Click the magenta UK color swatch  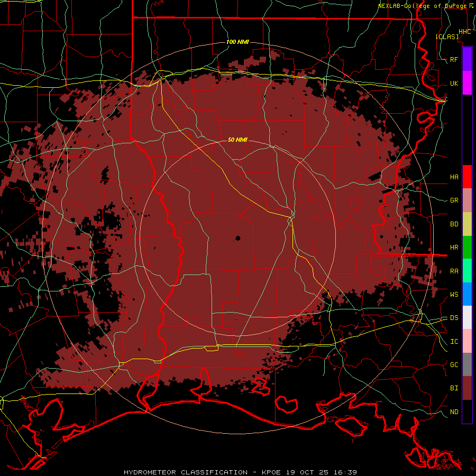(467, 83)
